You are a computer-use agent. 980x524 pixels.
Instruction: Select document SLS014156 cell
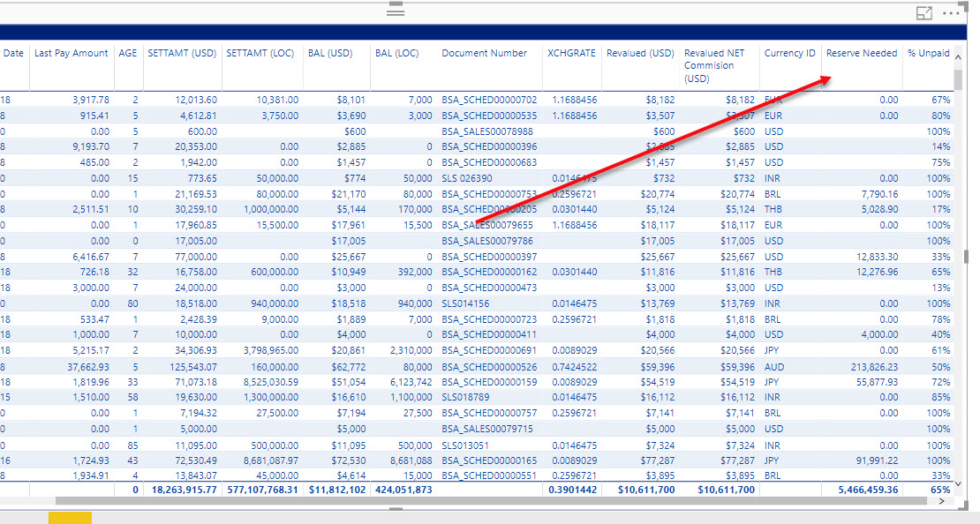pos(465,303)
